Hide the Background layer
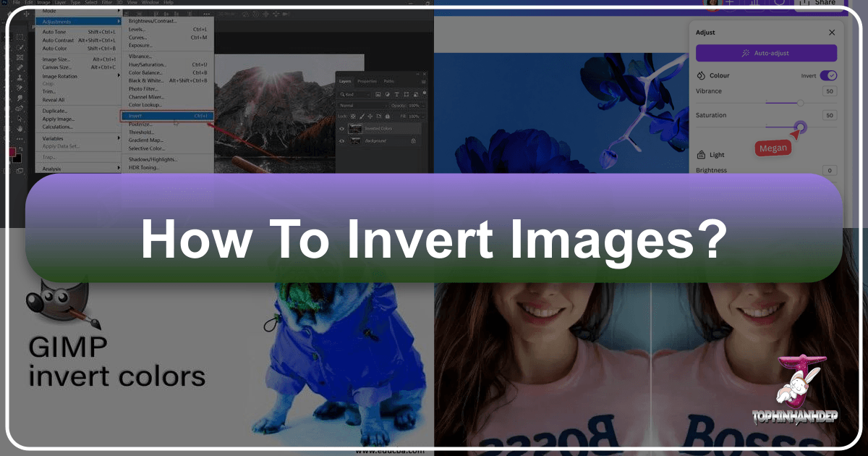Image resolution: width=868 pixels, height=456 pixels. [x=342, y=140]
